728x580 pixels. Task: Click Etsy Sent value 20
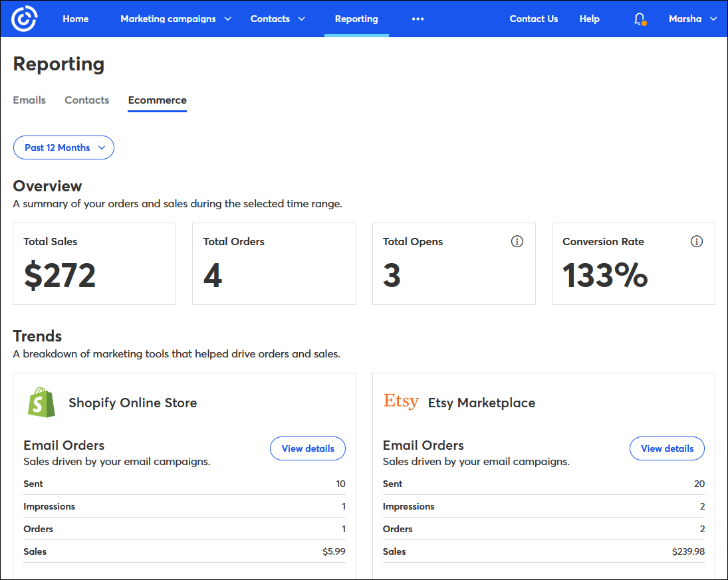point(699,484)
